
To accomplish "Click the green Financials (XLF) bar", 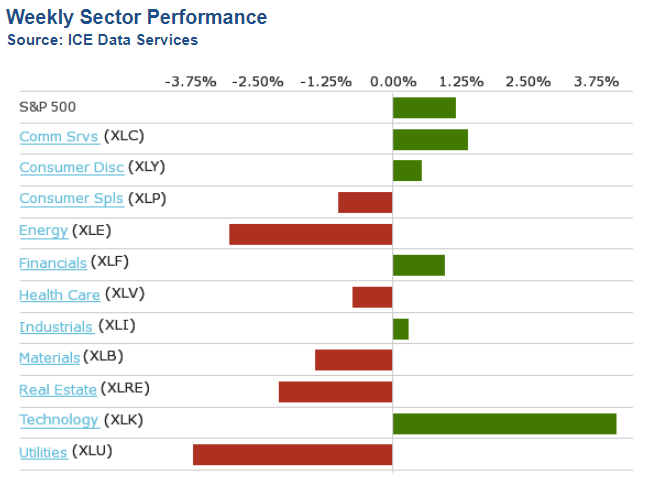I will (x=418, y=265).
